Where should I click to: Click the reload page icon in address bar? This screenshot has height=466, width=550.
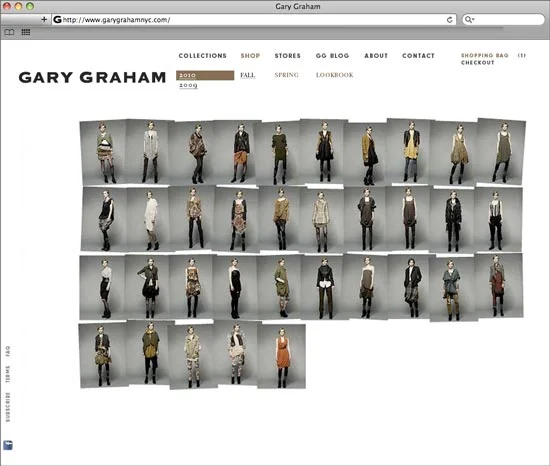(x=449, y=20)
